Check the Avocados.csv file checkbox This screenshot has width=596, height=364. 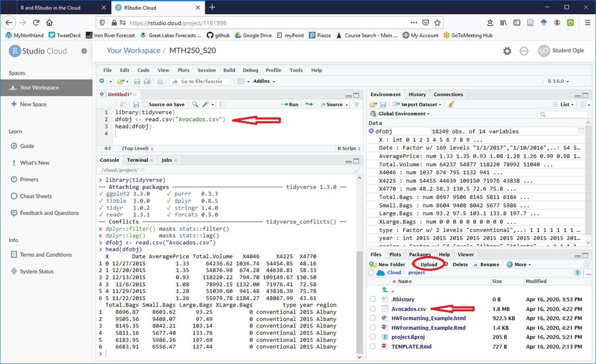[x=372, y=309]
